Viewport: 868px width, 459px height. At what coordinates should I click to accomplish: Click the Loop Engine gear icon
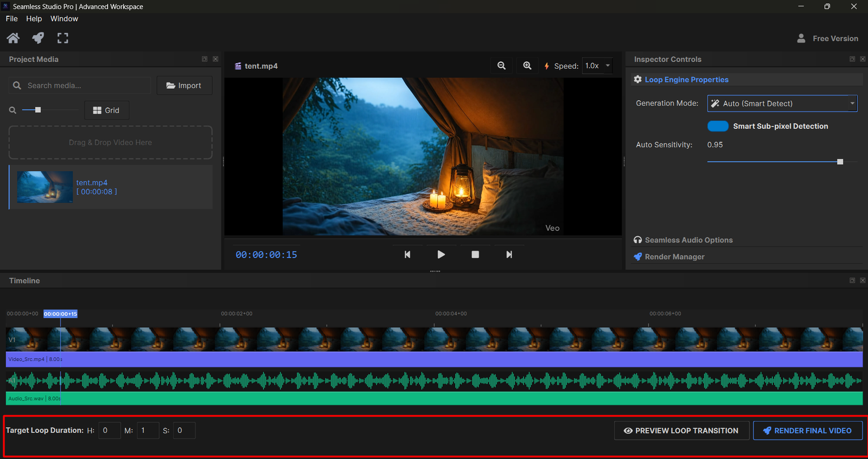point(638,79)
